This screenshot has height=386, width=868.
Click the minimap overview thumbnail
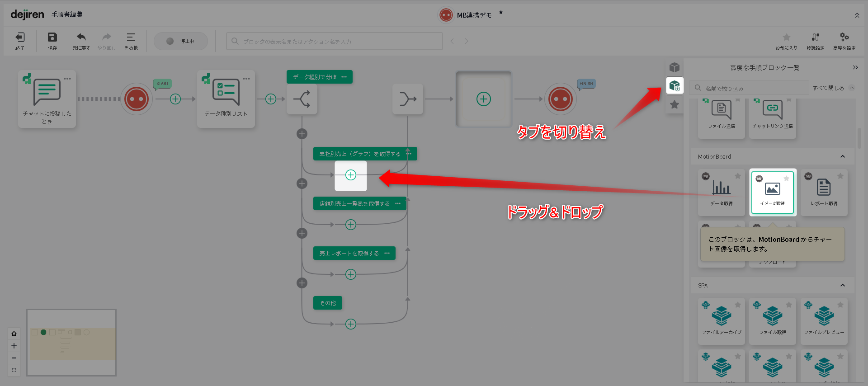[71, 343]
